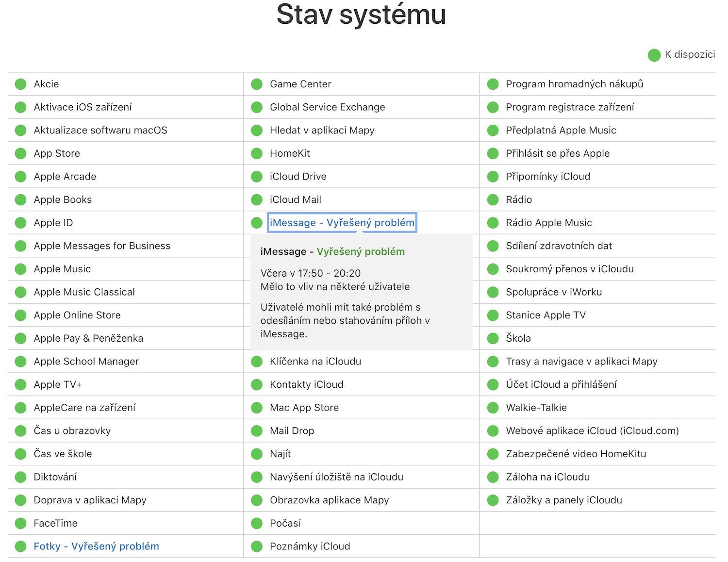This screenshot has width=728, height=562.
Task: Click the green dot next to Najít
Action: point(257,454)
